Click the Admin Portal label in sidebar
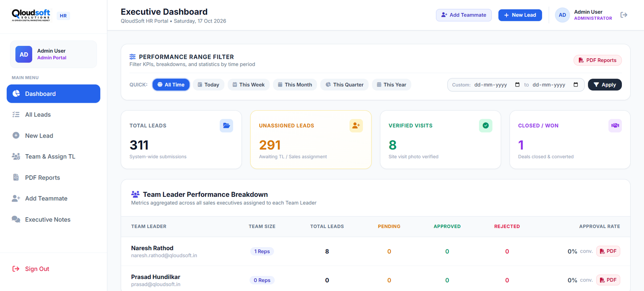The height and width of the screenshot is (291, 644). click(52, 58)
